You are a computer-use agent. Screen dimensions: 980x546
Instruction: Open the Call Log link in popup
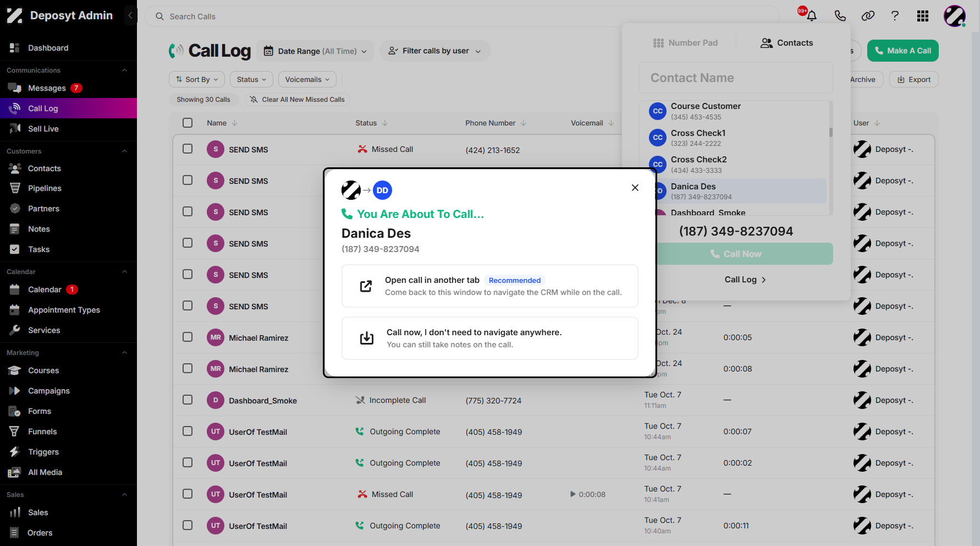[745, 280]
